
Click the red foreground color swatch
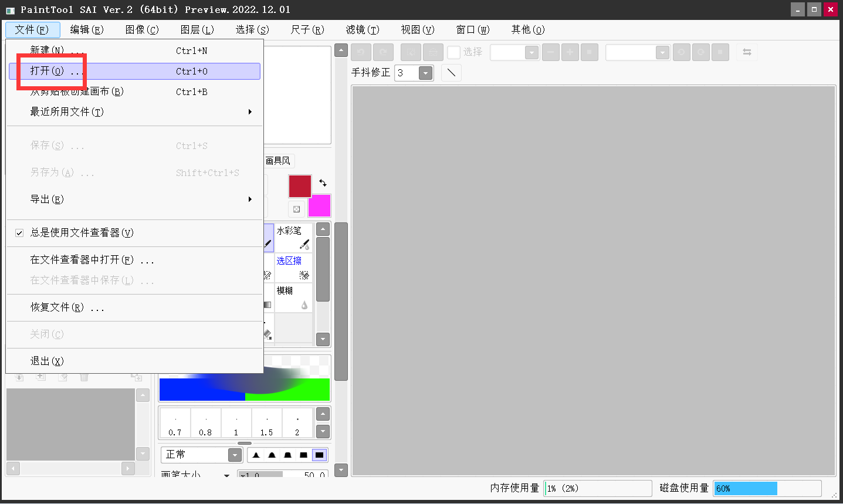pos(300,186)
